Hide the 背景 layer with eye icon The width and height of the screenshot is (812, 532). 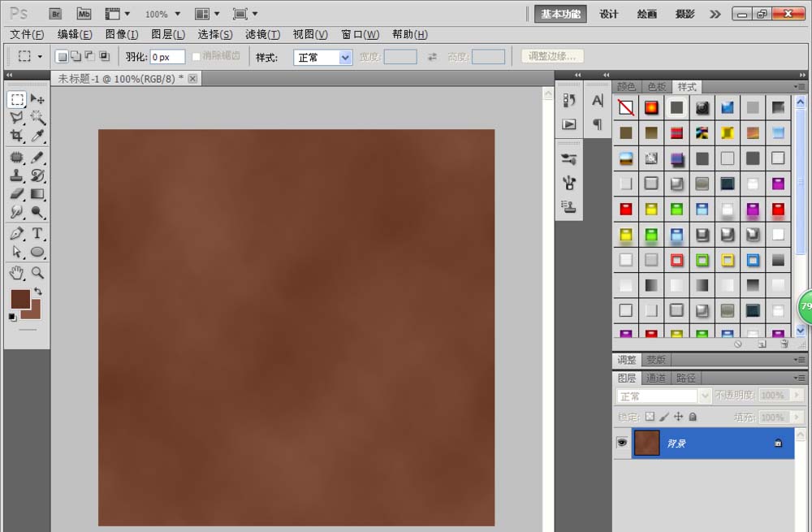click(622, 443)
